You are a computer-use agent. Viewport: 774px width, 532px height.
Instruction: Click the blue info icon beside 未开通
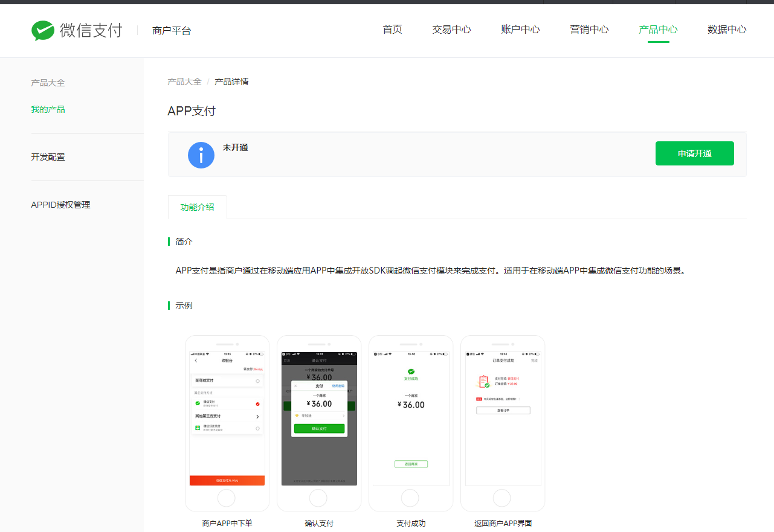[201, 155]
